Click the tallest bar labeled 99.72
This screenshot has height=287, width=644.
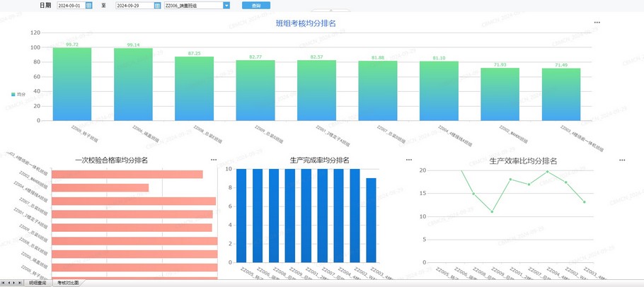coord(72,84)
